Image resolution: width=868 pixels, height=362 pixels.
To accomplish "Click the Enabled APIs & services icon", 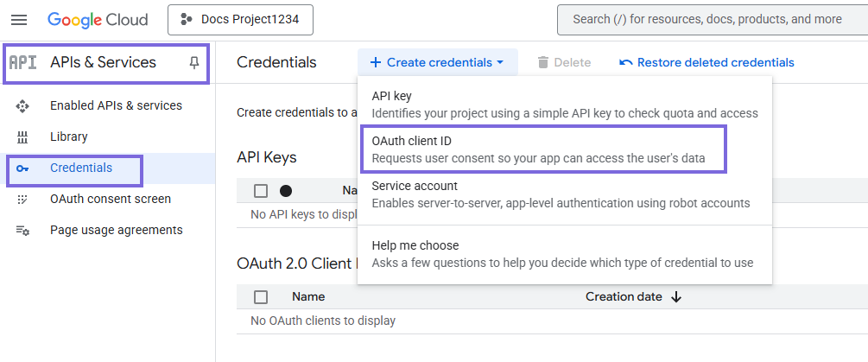I will (23, 105).
